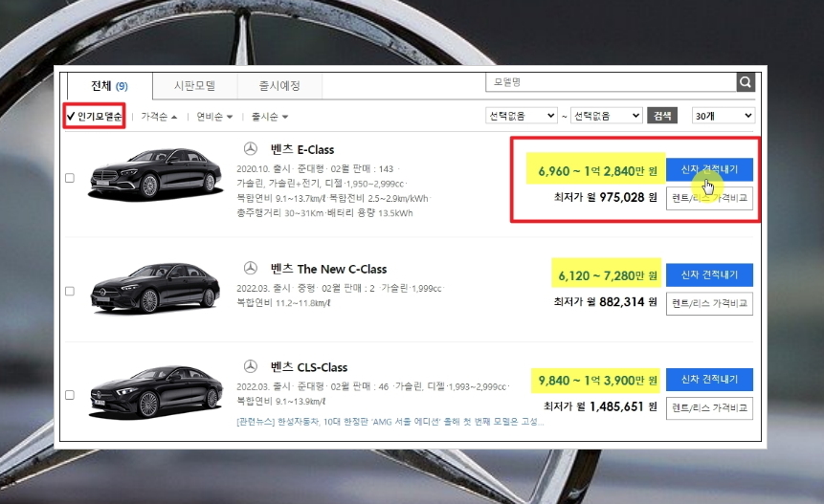
Task: Click the 검색 filter button
Action: click(662, 116)
